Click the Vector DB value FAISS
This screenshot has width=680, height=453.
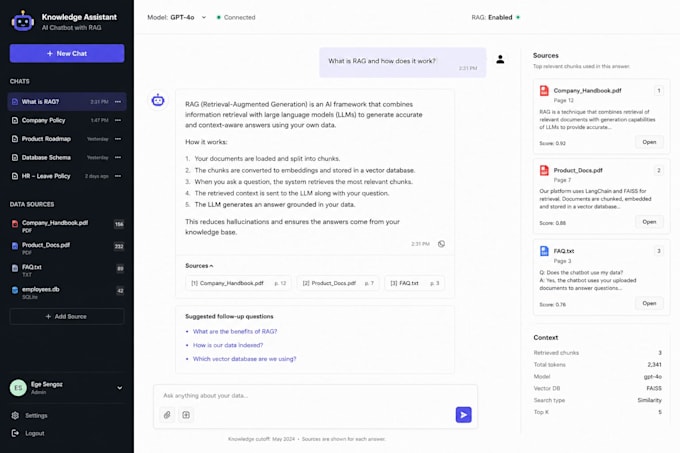click(654, 388)
